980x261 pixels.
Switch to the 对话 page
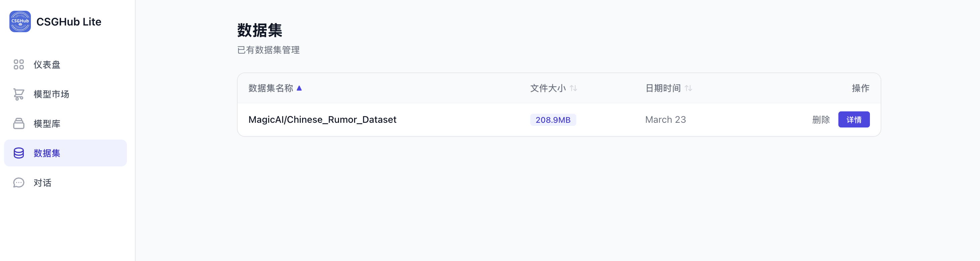42,182
